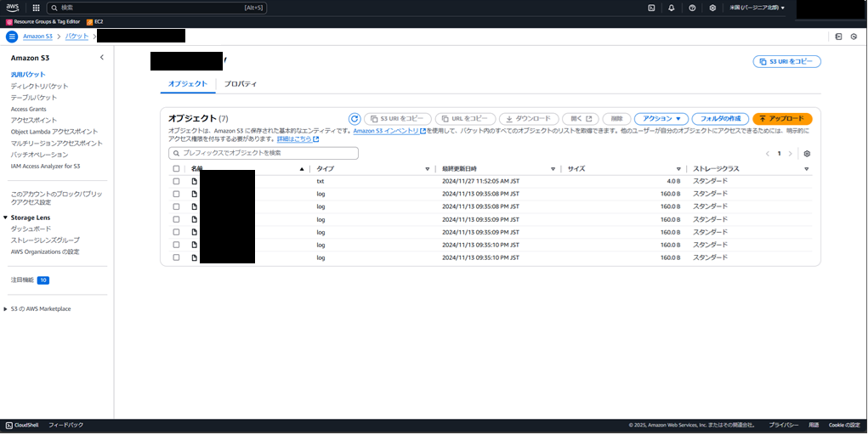Collapse the Storage Lens section
868x435 pixels.
tap(6, 217)
